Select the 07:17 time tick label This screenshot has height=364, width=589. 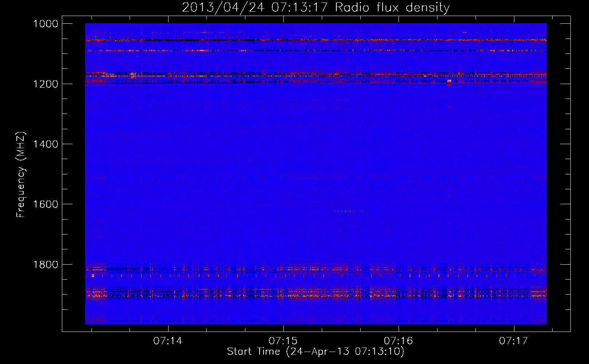[x=513, y=341]
